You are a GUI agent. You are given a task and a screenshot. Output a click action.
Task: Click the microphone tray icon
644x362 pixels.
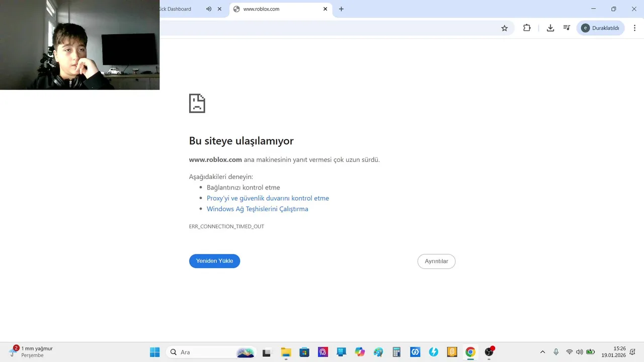tap(556, 352)
